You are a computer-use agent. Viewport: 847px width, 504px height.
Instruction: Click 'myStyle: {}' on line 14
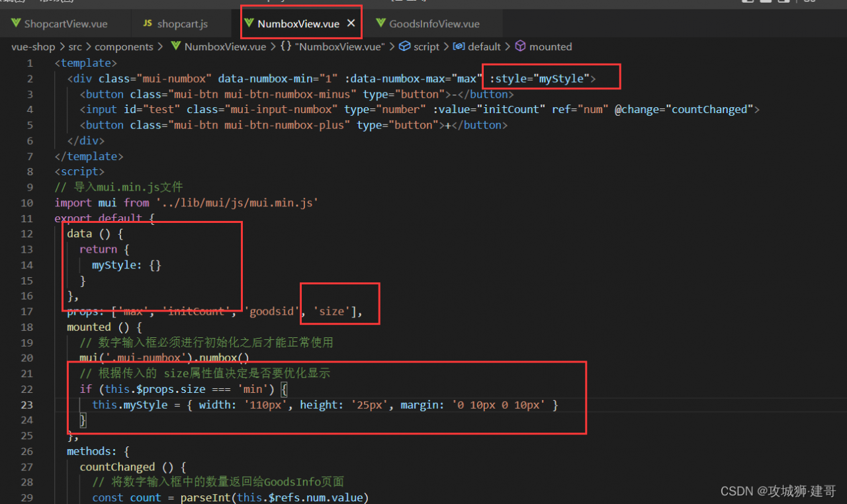[126, 265]
